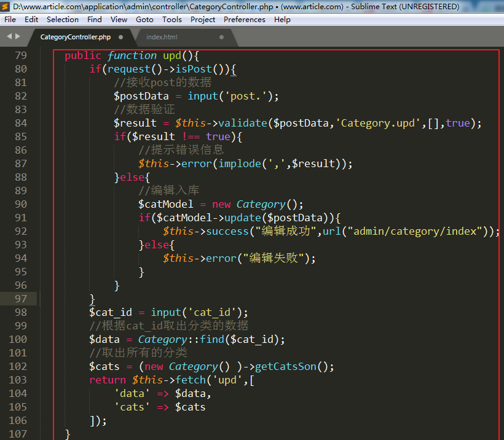Screen dimensions: 504x440
Task: Open the Find menu
Action: click(95, 20)
